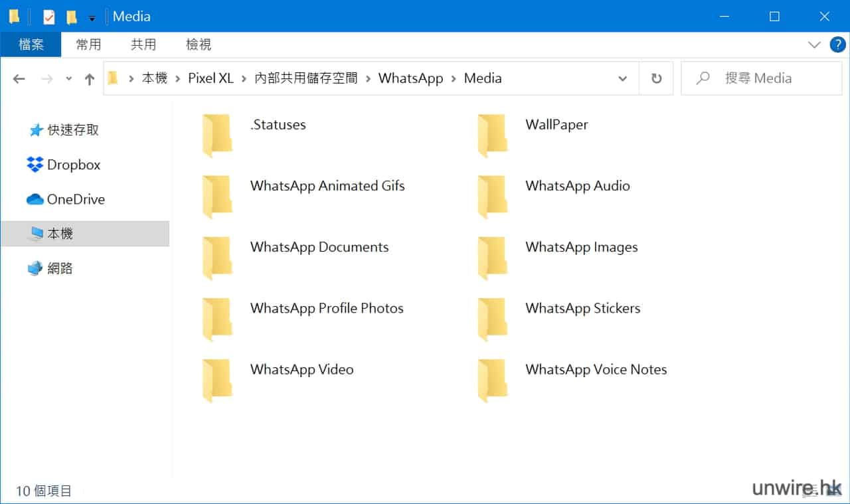Navigate to Pixel XL via breadcrumb link
The image size is (850, 504).
[211, 78]
